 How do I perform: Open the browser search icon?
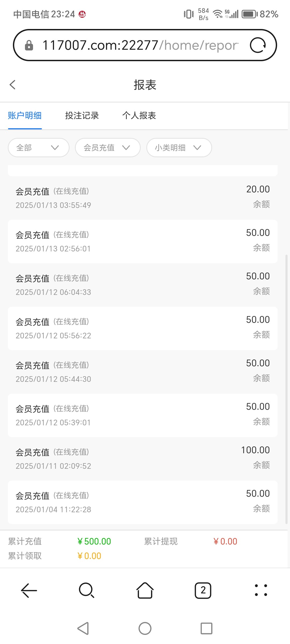coord(87,591)
